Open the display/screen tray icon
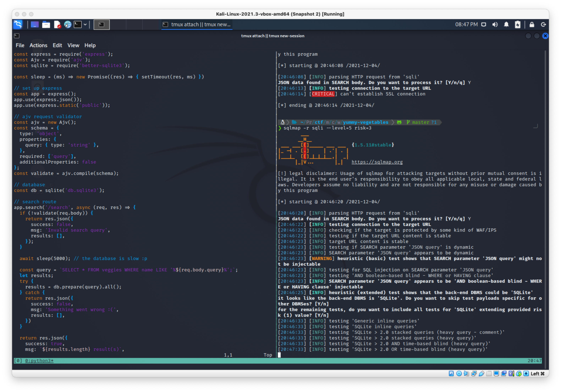Viewport: 561px width, 392px height. coord(483,24)
